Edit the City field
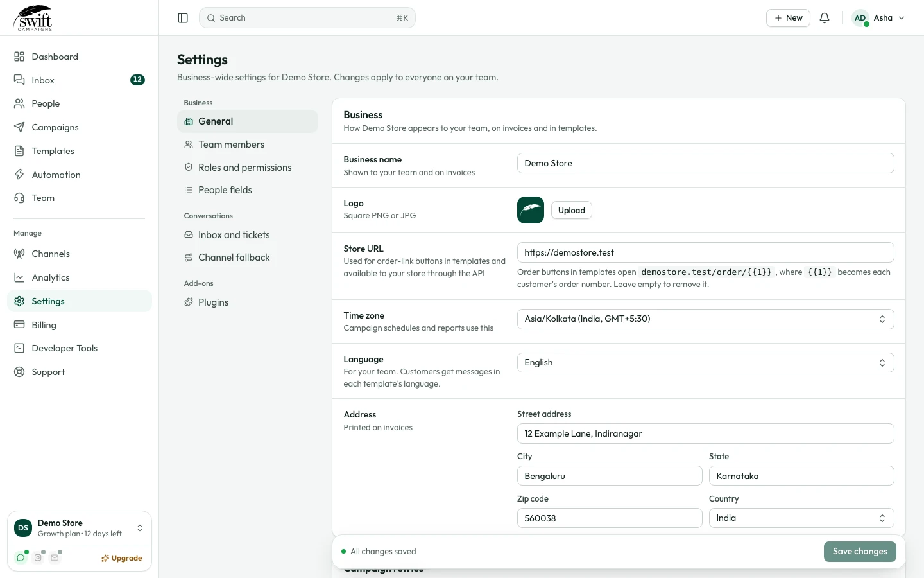Viewport: 924px width, 578px height. coord(610,476)
